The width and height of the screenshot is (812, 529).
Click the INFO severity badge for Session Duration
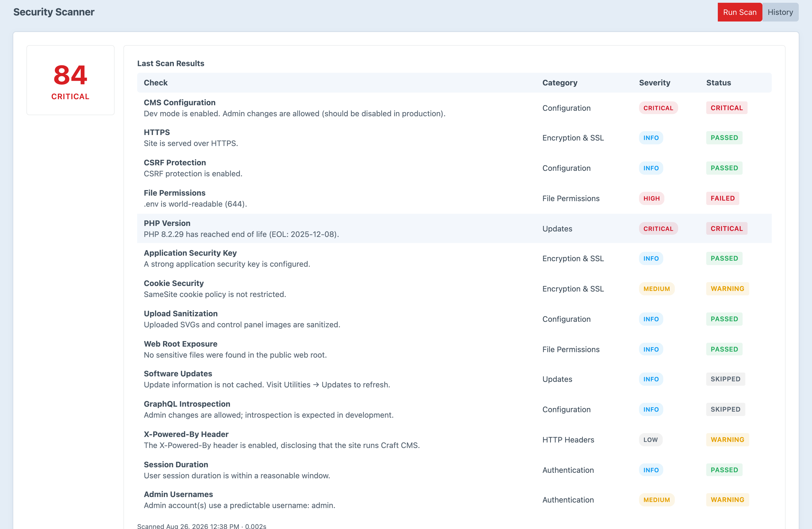click(651, 470)
